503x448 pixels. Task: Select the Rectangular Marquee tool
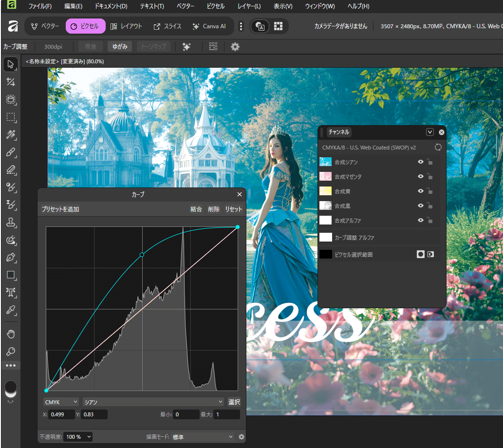(x=11, y=117)
